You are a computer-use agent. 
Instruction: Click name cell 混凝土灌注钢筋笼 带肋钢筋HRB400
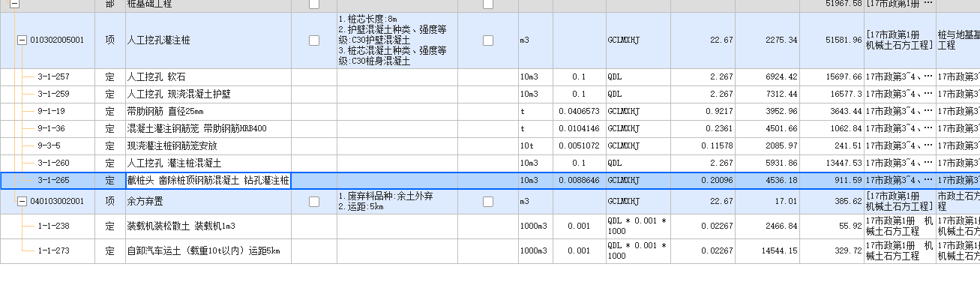(208, 129)
